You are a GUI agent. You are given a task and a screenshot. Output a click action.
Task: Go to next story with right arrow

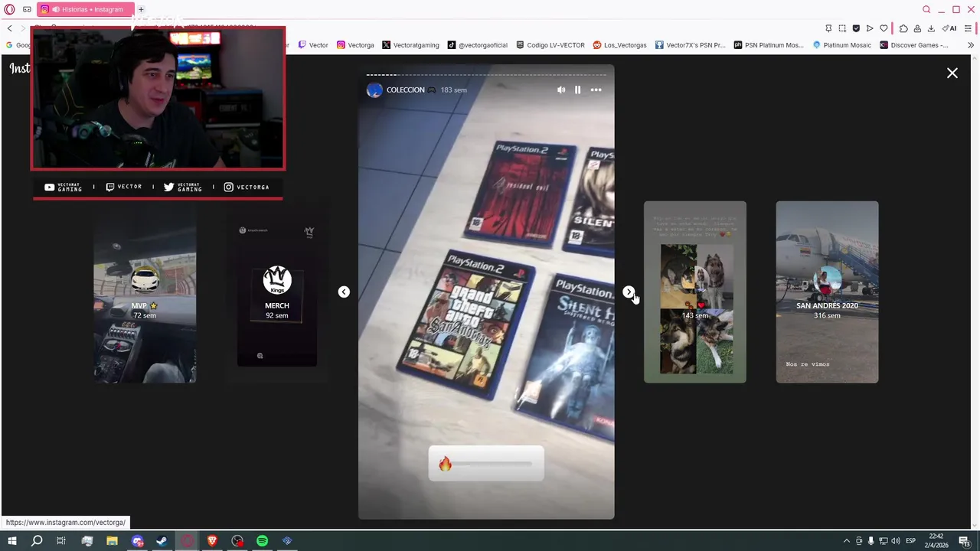pos(629,292)
